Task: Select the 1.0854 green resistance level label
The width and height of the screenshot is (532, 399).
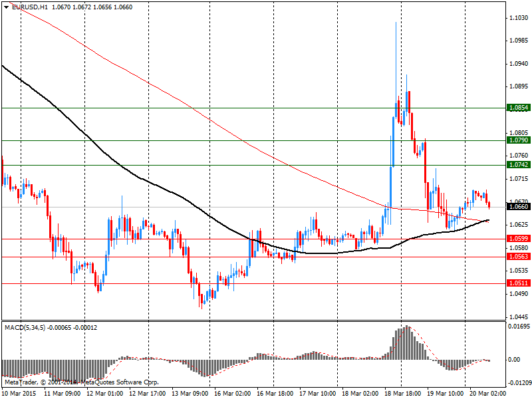Action: pyautogui.click(x=519, y=108)
